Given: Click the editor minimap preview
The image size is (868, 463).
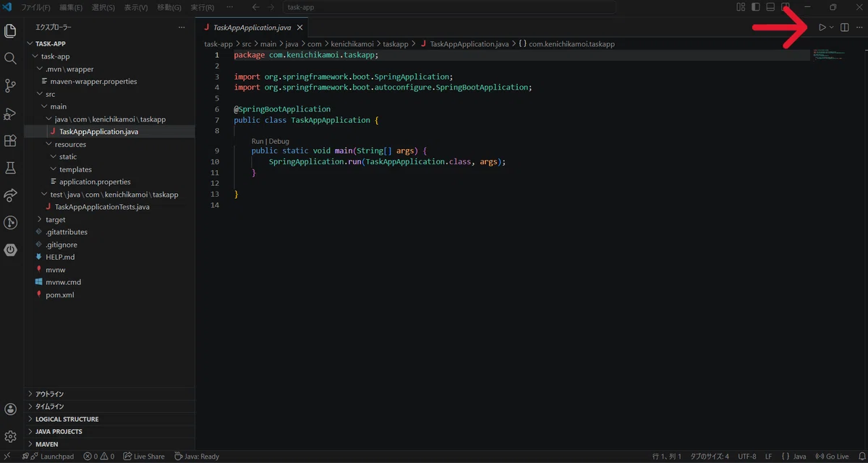Looking at the screenshot, I should 829,54.
